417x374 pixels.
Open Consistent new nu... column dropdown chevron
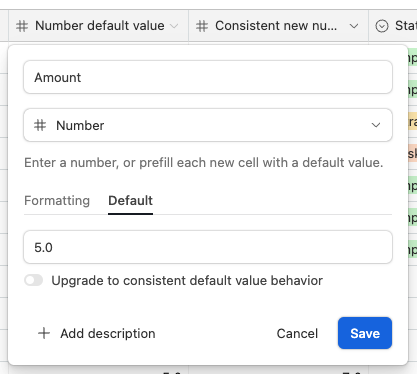point(354,26)
